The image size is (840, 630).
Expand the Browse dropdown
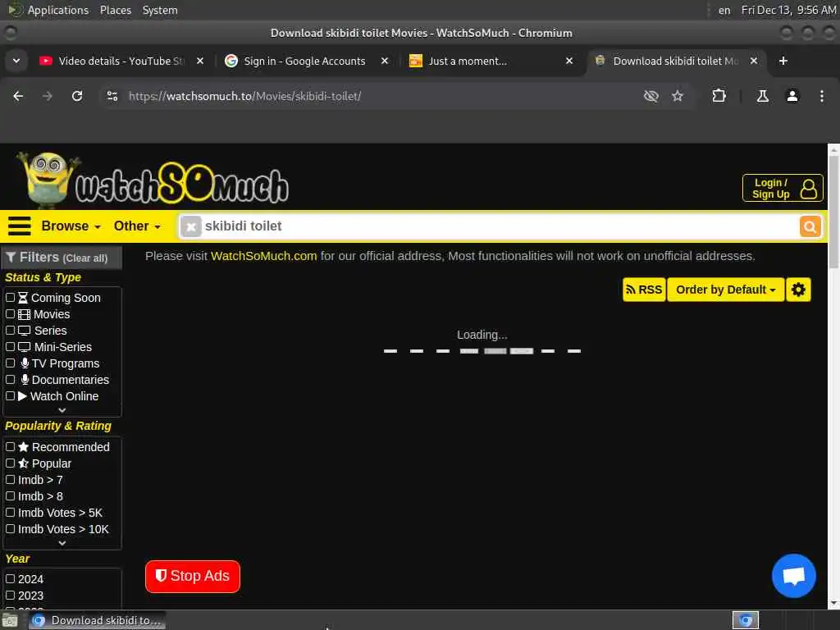tap(71, 226)
